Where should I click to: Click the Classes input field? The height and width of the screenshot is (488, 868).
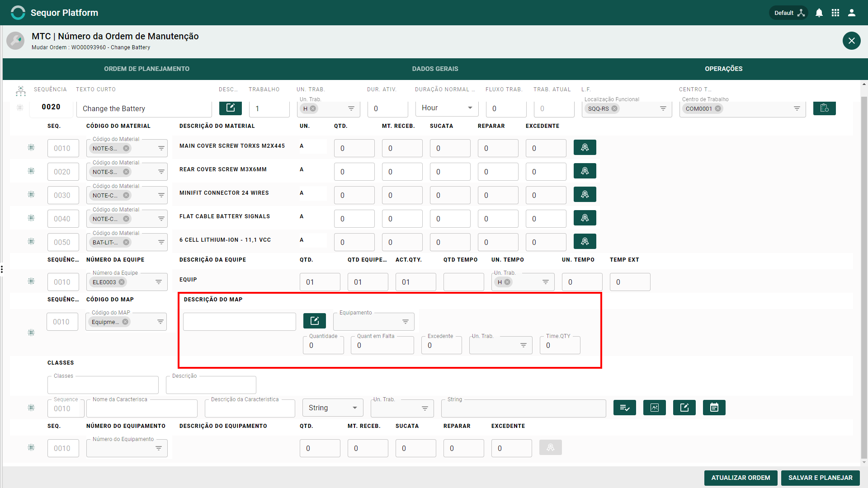pos(103,385)
